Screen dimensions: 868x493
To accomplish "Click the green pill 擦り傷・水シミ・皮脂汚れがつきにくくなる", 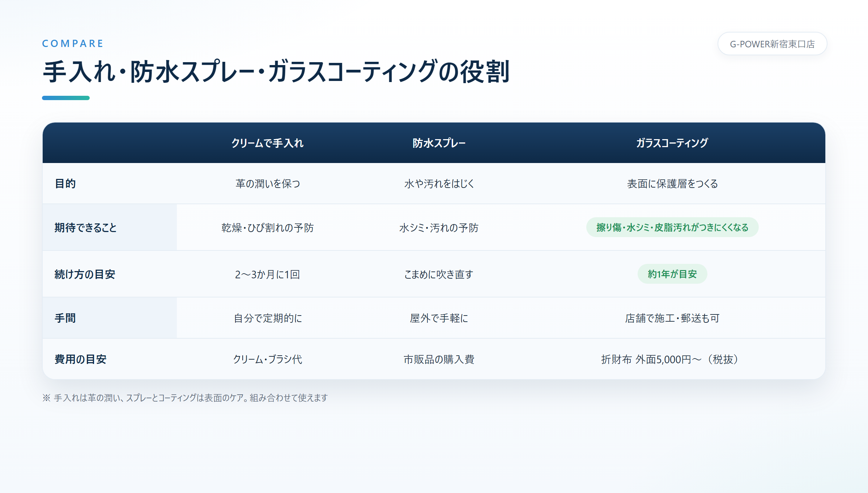I will point(672,227).
